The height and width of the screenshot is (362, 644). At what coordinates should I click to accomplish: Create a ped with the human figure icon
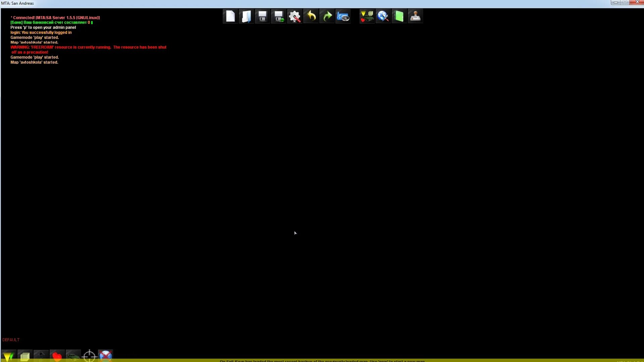[41, 356]
